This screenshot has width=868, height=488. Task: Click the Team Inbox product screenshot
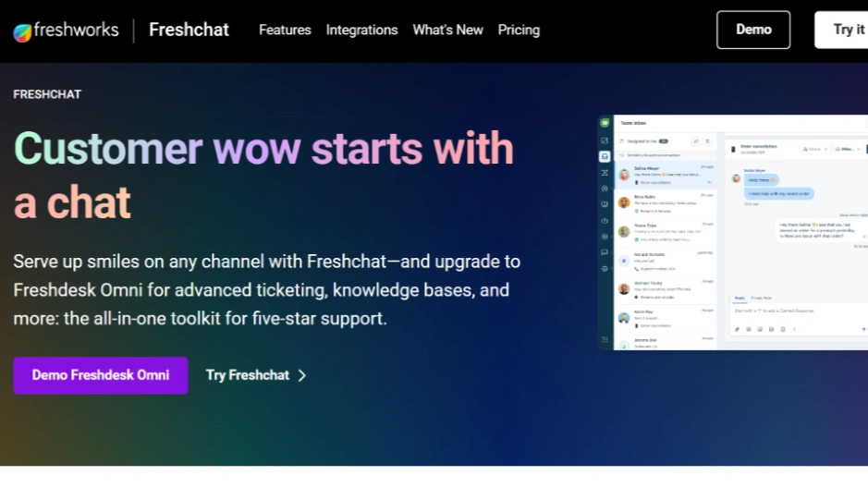click(x=733, y=232)
